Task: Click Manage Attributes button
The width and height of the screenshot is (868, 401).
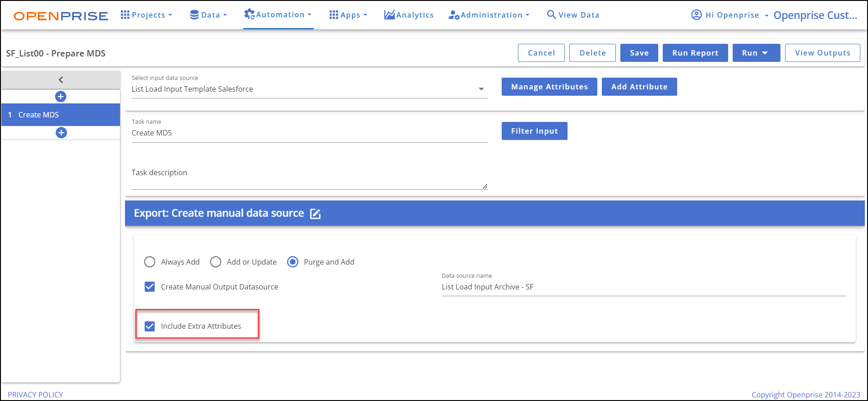Action: click(x=549, y=87)
